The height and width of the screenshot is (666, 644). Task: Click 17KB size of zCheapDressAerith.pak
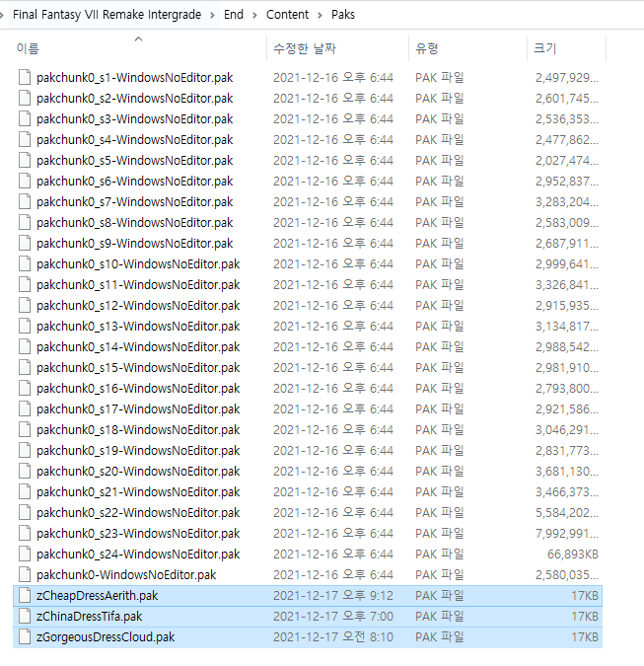585,596
